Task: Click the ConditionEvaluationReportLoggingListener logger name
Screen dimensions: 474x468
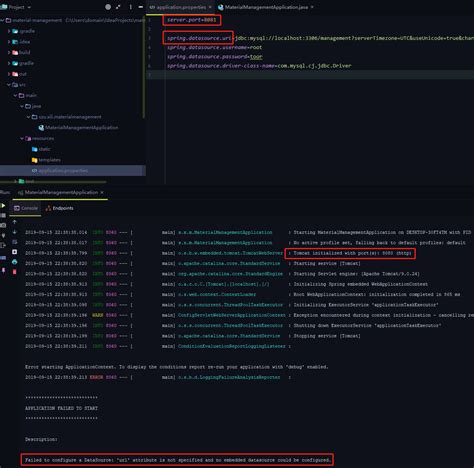Action: 232,346
